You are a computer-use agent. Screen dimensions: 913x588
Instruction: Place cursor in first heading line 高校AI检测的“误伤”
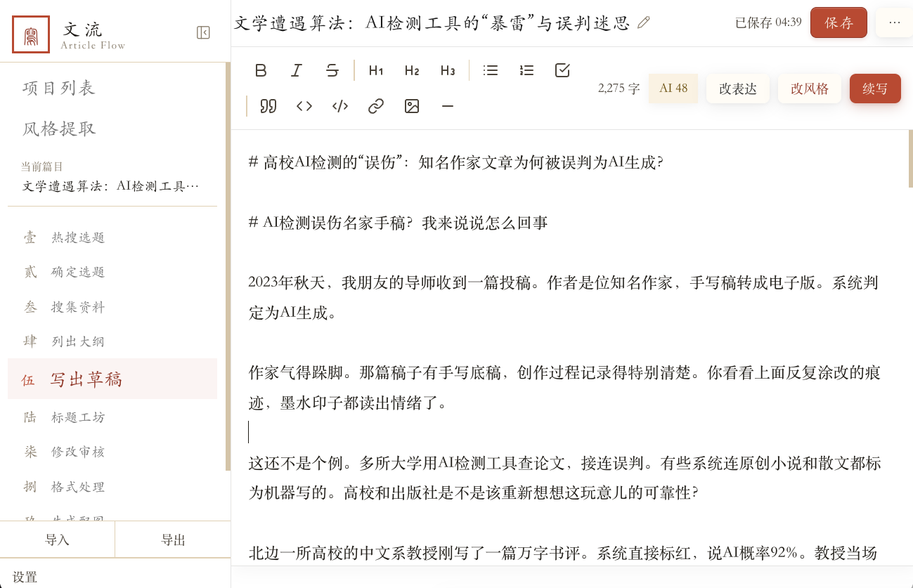tap(456, 162)
